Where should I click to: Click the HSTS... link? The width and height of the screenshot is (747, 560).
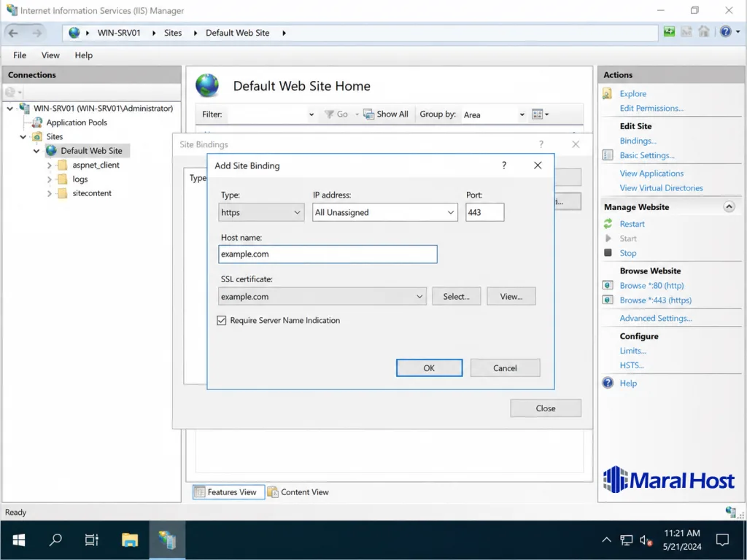click(632, 365)
